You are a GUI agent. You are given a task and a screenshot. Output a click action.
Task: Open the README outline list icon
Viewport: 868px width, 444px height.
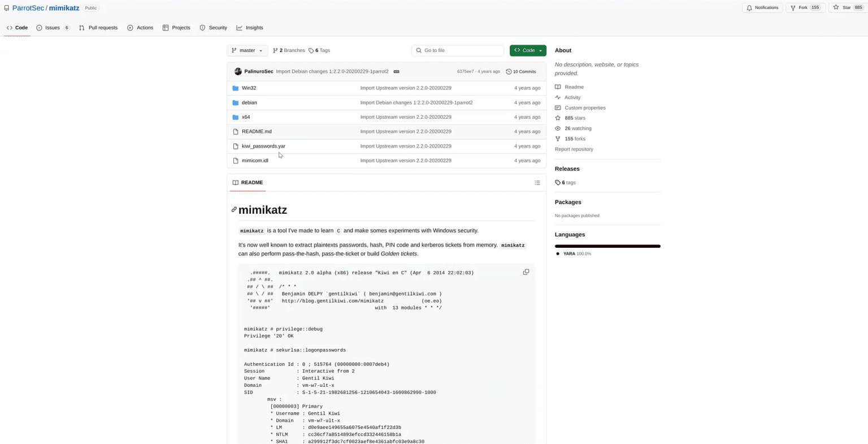coord(537,182)
